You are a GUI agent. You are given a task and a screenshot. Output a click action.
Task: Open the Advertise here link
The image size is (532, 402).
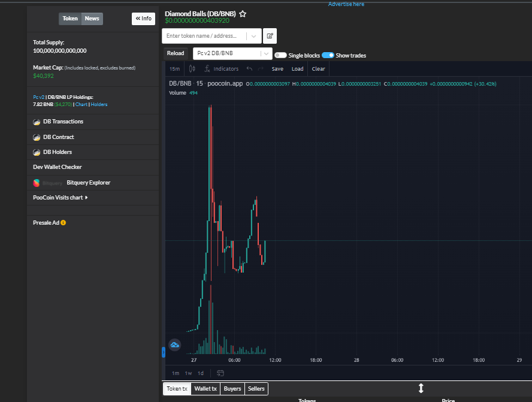(x=346, y=4)
